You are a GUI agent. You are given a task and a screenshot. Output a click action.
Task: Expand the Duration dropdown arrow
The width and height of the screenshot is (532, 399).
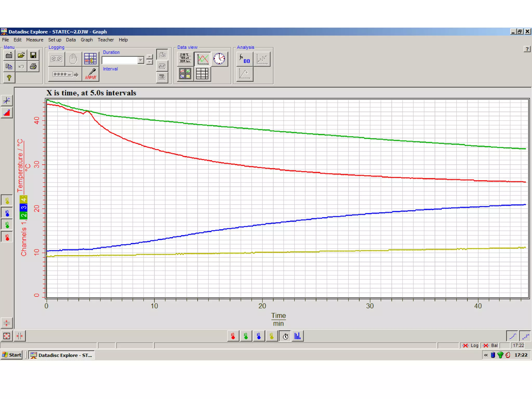(141, 60)
